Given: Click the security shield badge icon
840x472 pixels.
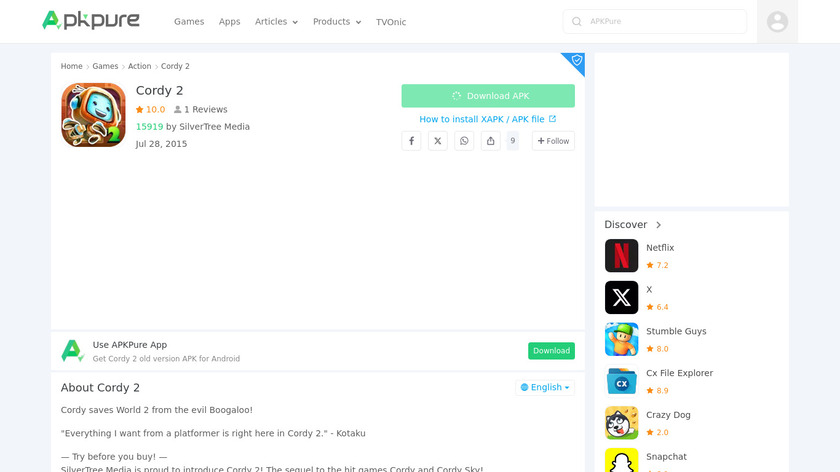Looking at the screenshot, I should point(576,60).
